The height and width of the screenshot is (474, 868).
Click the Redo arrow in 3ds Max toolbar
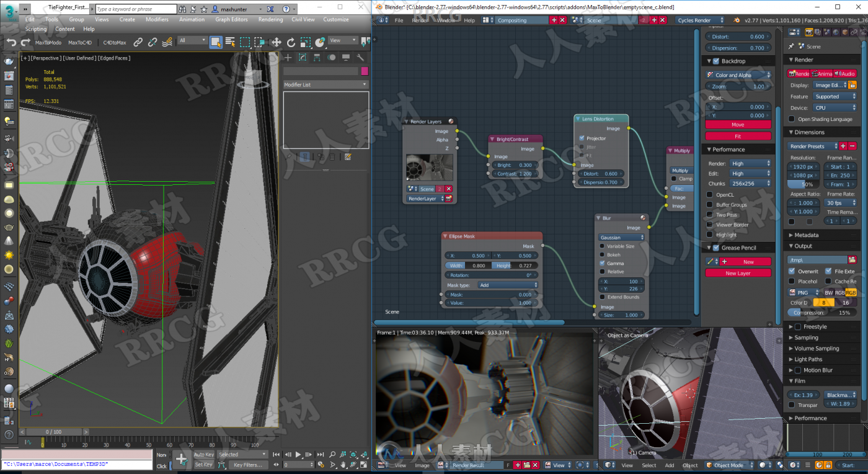point(25,42)
